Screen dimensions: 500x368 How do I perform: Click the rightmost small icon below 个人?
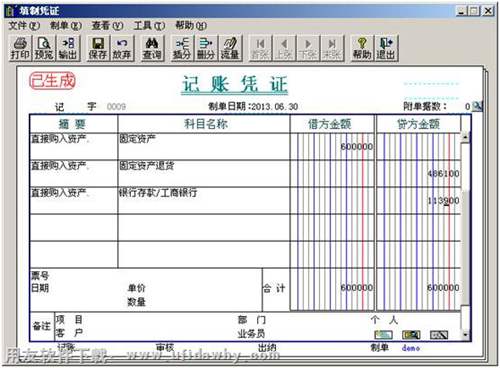point(439,334)
